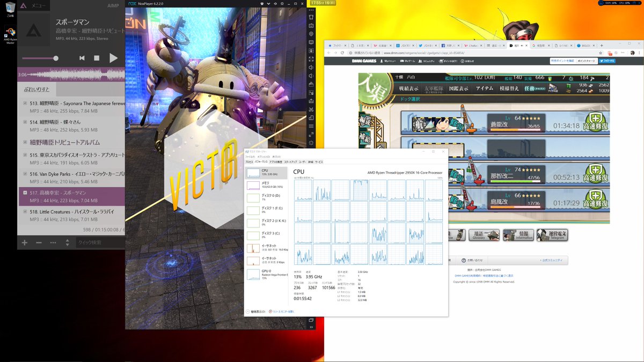Open リソースモニターを開く link
644x362 pixels.
click(x=282, y=312)
